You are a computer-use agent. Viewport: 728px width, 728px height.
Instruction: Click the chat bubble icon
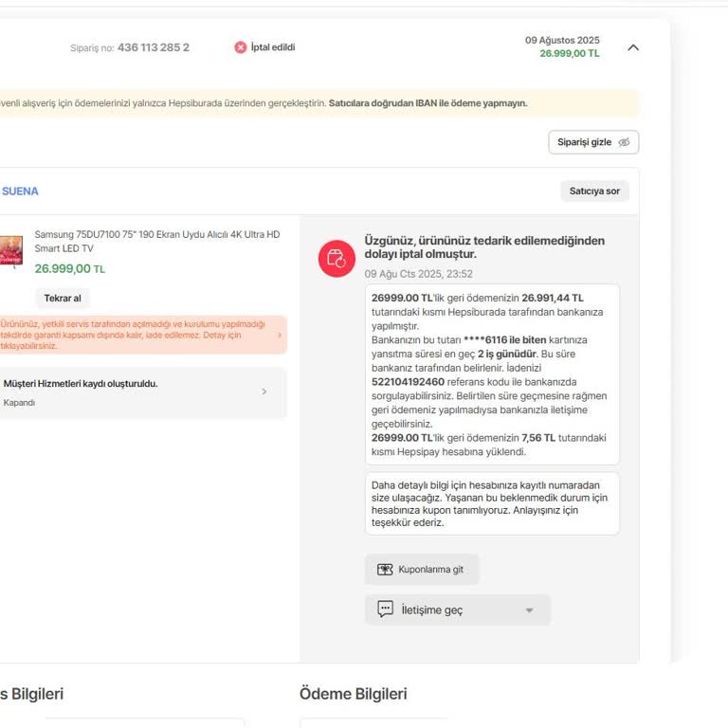pyautogui.click(x=386, y=609)
